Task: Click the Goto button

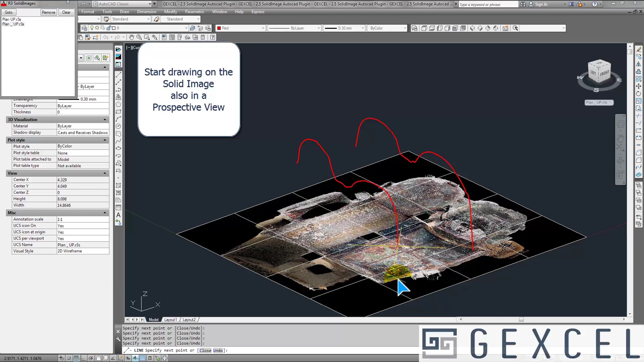Action: (x=9, y=12)
